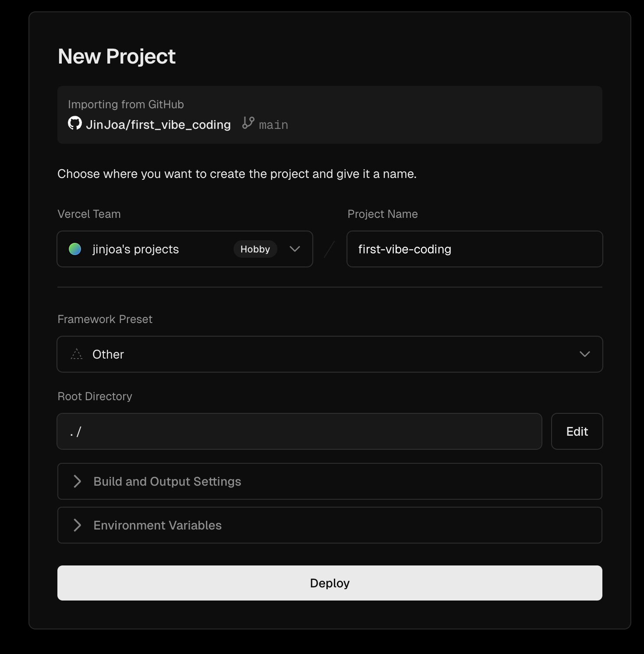Click the Environment Variables chevron icon
The image size is (644, 654).
point(78,525)
